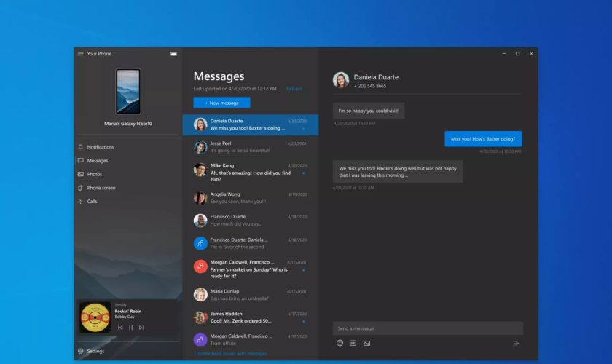The width and height of the screenshot is (612, 364).
Task: Click the emoji smiley icon
Action: tap(340, 343)
